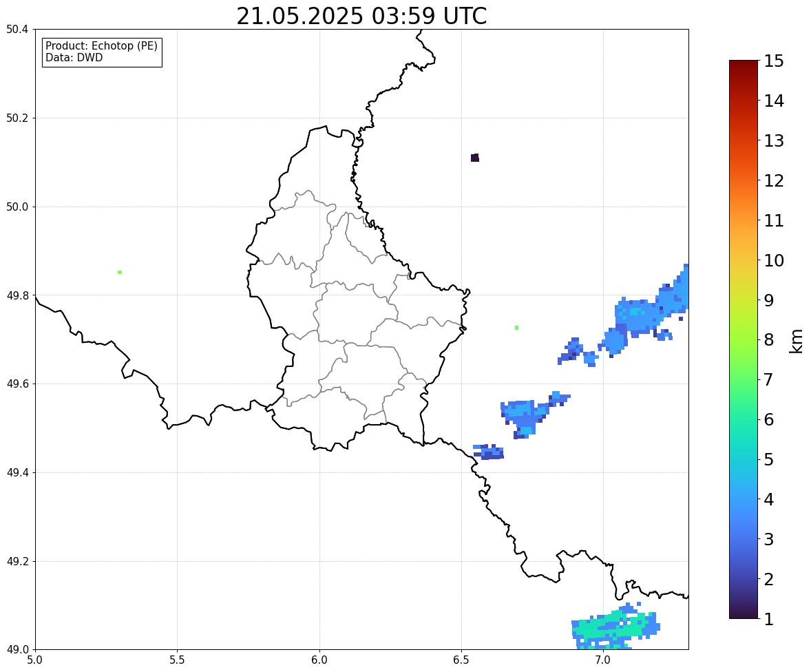This screenshot has height=672, width=811.
Task: Click the colorbar tick label 5
Action: click(x=769, y=459)
